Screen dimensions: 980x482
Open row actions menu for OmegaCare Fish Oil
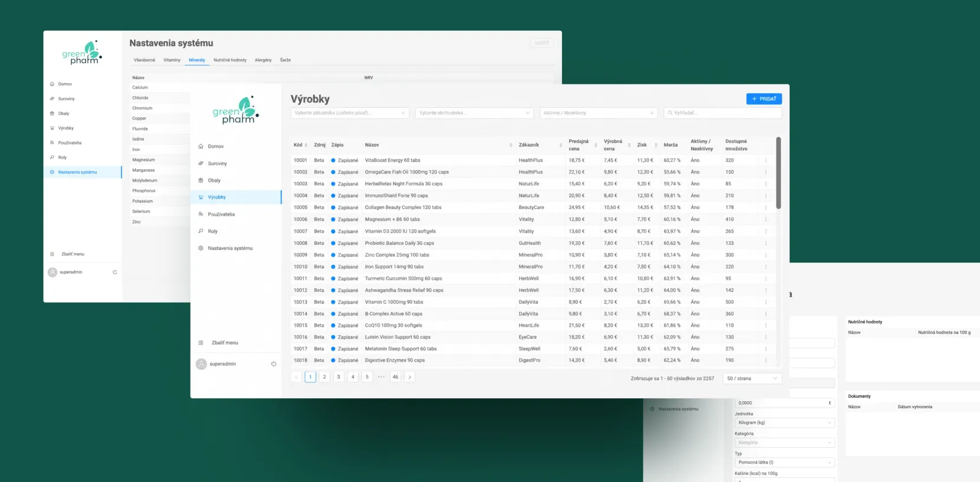pos(766,172)
